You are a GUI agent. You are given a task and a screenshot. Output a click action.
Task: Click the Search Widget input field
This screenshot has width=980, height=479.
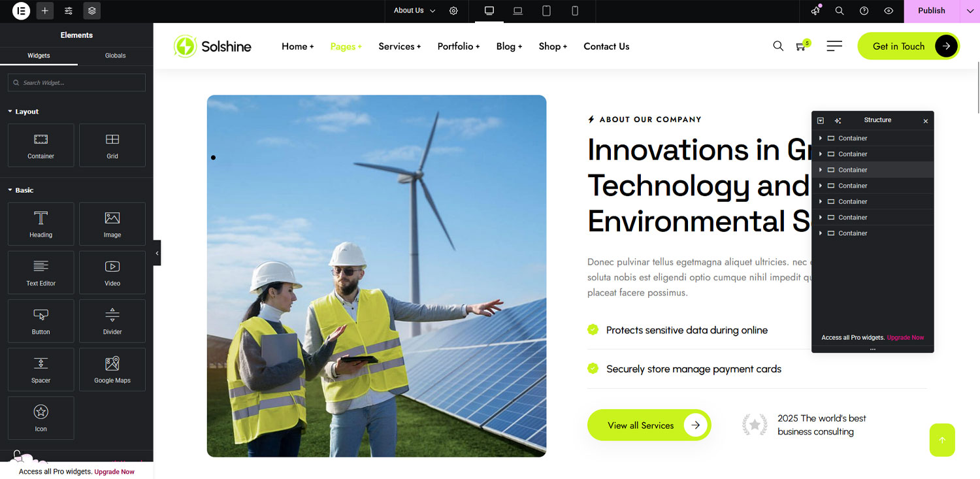77,83
